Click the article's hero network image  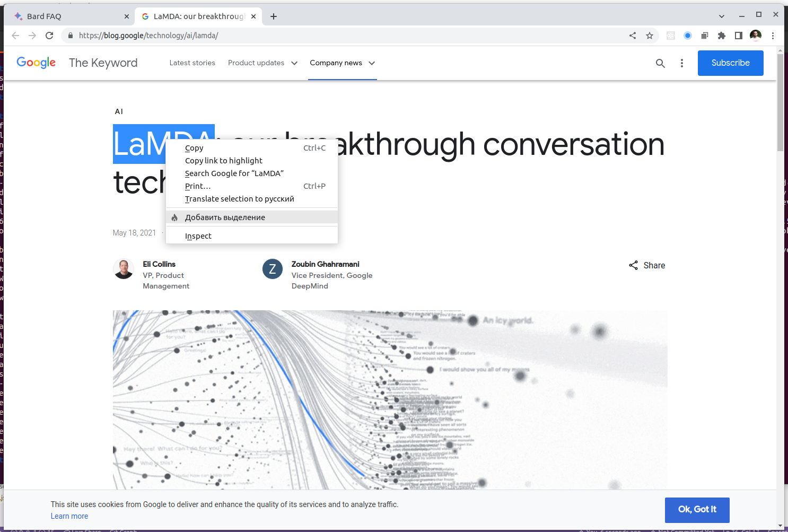(x=390, y=400)
